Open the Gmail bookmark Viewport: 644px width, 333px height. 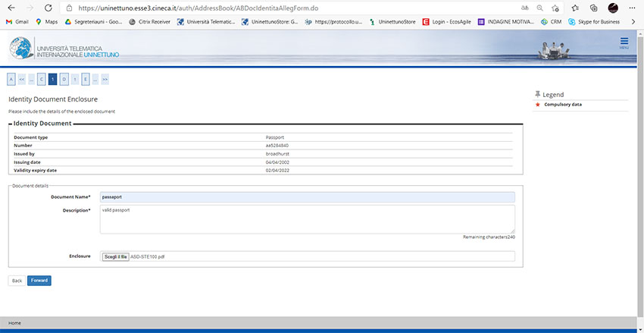click(x=17, y=22)
